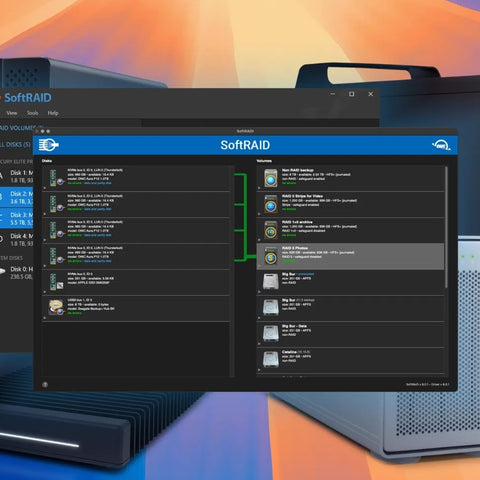Screen dimensions: 480x480
Task: Click the OWC logo in blue header
Action: 441,145
